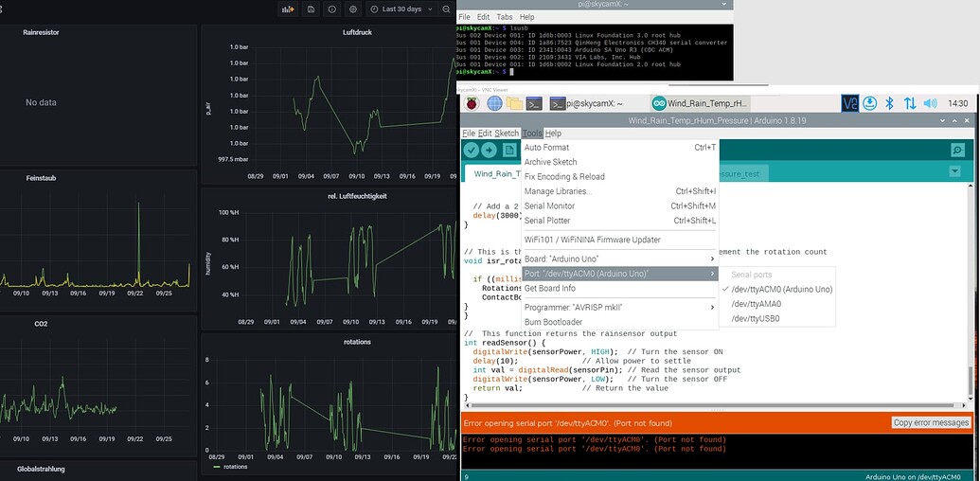Screen dimensions: 980x481
Task: Open the terminal Edit menu
Action: click(483, 17)
